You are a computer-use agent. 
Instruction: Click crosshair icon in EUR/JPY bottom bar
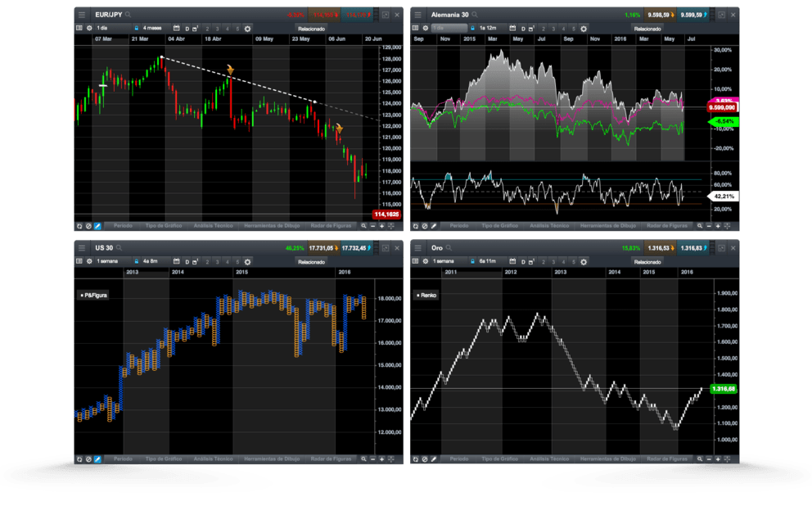pos(391,227)
